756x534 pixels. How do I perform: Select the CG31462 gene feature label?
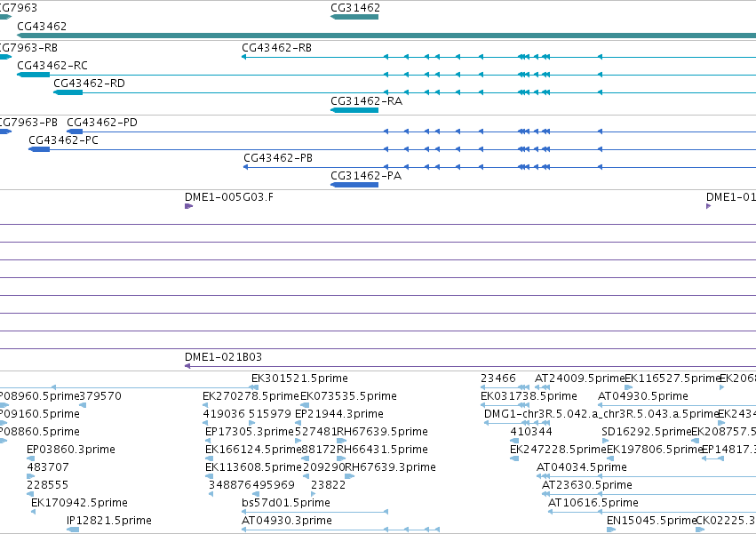(355, 8)
